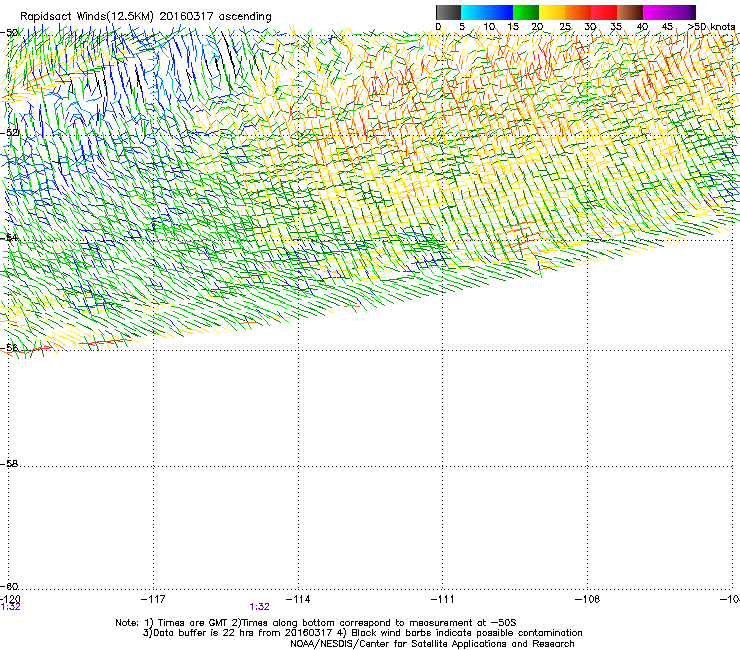Click the red 30-35 knots legend swatch
740x650 pixels.
[604, 12]
